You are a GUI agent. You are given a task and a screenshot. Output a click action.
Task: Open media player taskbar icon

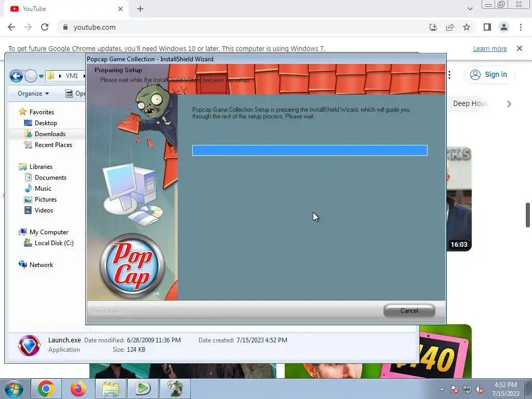[143, 389]
